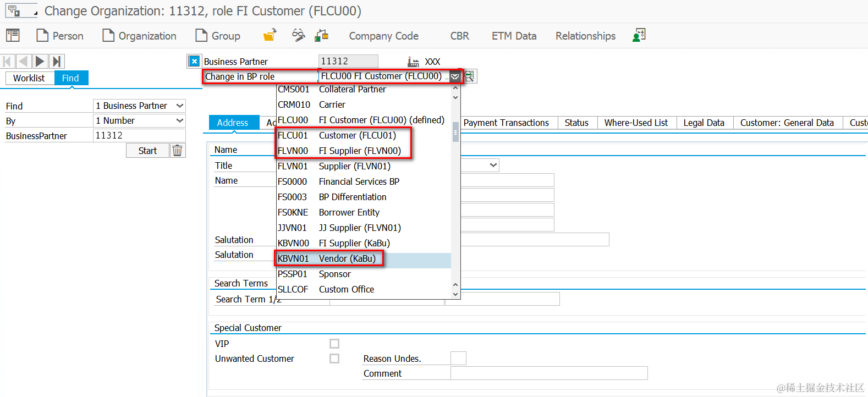Go to the first worklist entry
Viewport: 868px width, 397px height.
pos(8,61)
